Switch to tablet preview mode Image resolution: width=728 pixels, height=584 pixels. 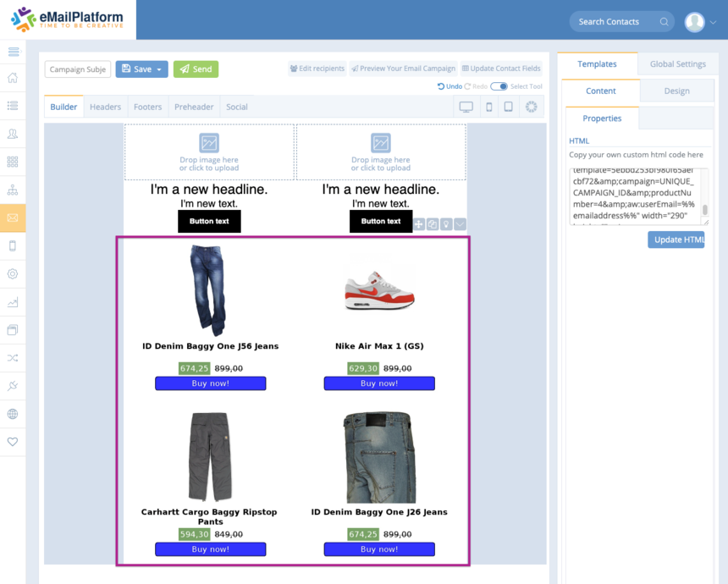[x=509, y=107]
